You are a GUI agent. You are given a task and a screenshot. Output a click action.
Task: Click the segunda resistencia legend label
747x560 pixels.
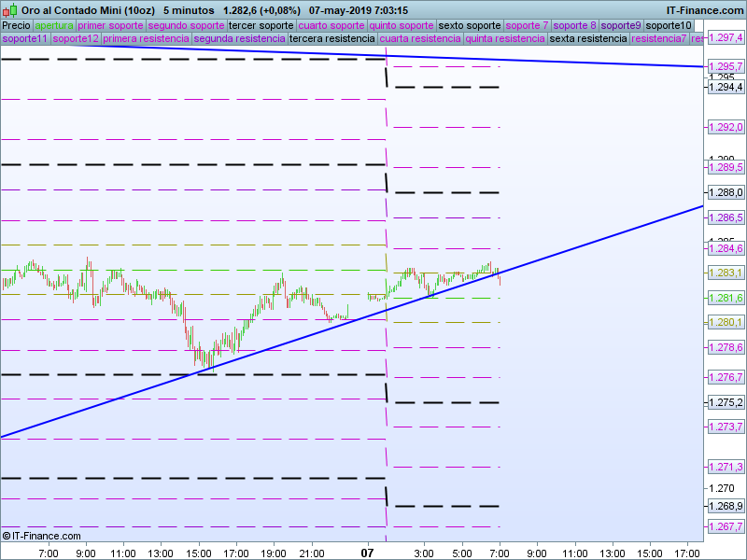pyautogui.click(x=240, y=38)
